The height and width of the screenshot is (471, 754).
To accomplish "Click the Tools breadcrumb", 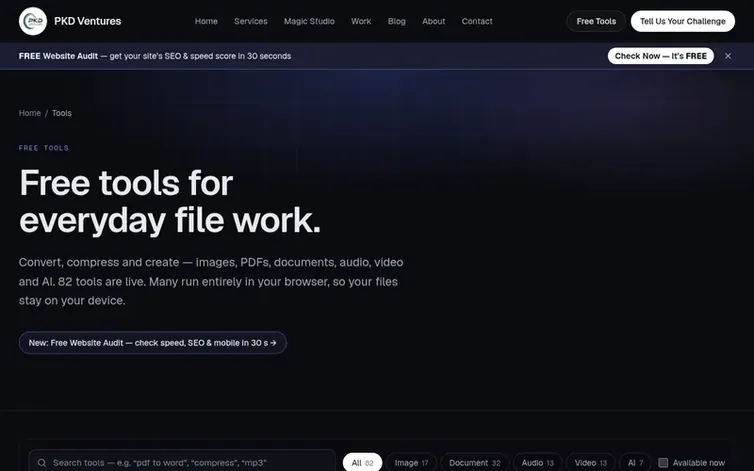I will point(62,113).
